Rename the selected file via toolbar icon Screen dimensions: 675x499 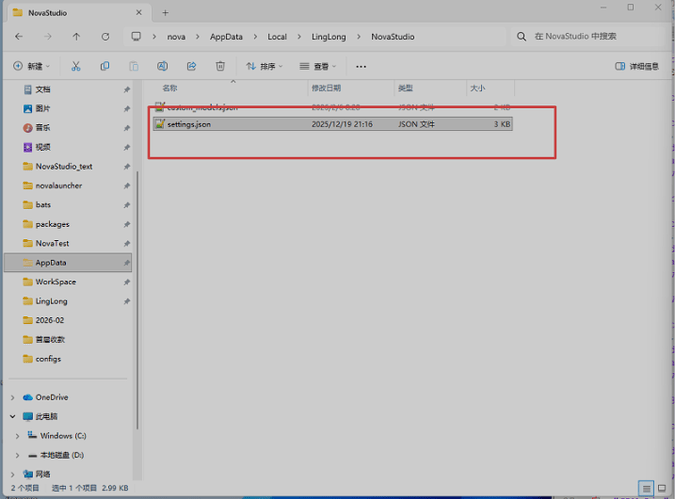(162, 66)
